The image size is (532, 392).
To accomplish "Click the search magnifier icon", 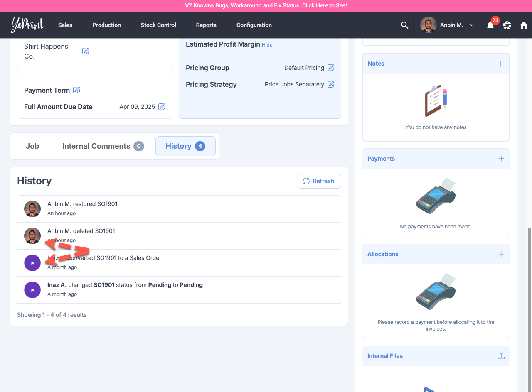I will (404, 25).
